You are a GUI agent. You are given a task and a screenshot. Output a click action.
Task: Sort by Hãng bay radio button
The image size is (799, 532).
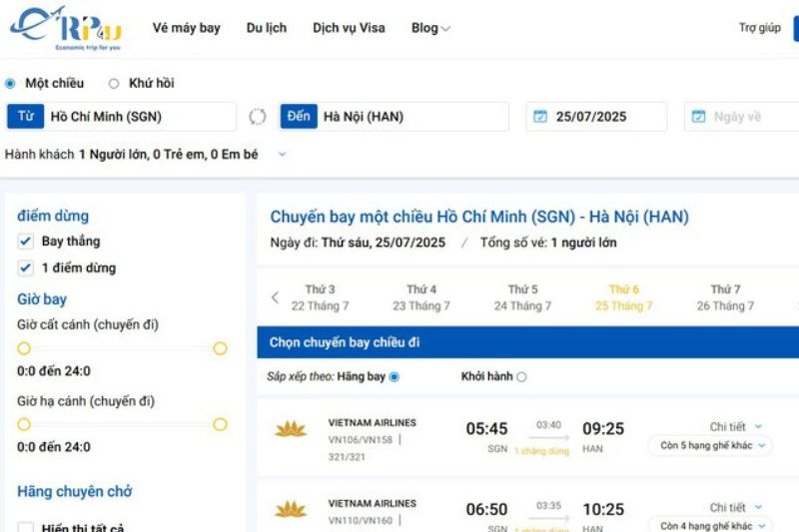[394, 377]
